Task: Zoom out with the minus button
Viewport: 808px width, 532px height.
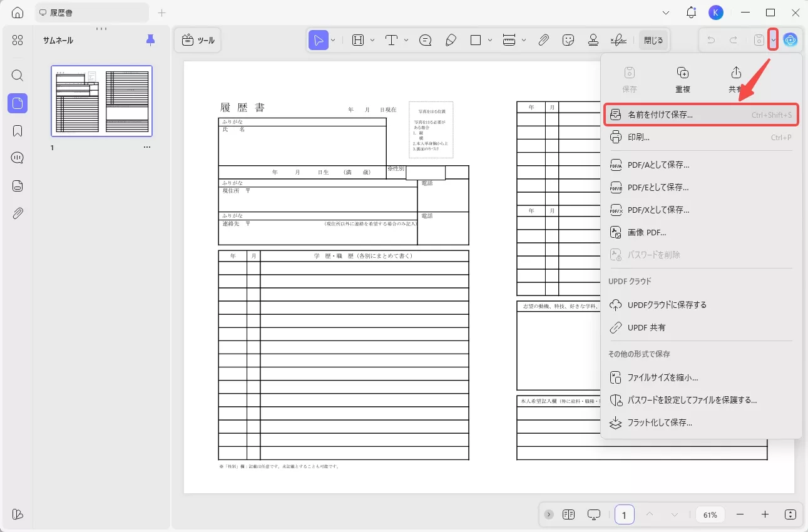Action: [x=740, y=514]
